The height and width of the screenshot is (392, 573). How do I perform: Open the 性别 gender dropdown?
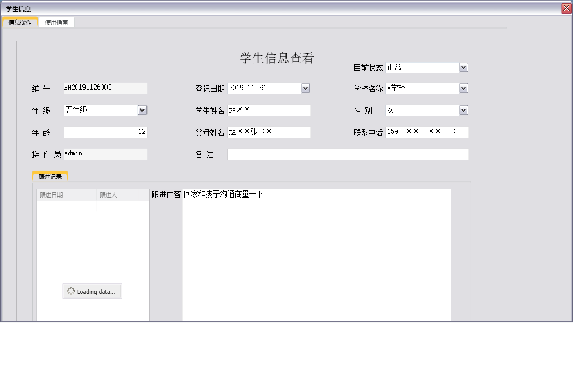pos(463,110)
